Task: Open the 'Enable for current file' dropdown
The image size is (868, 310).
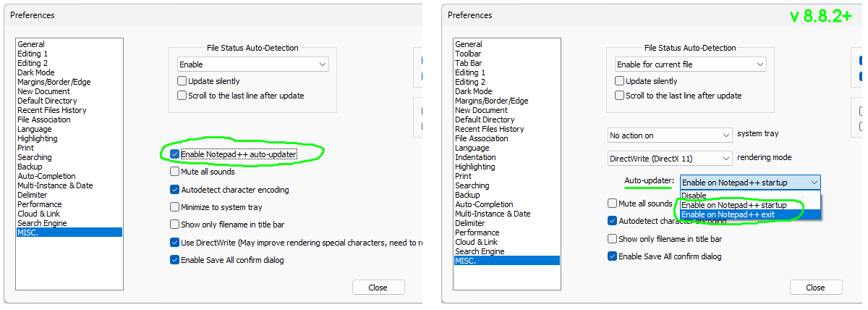Action: (689, 64)
